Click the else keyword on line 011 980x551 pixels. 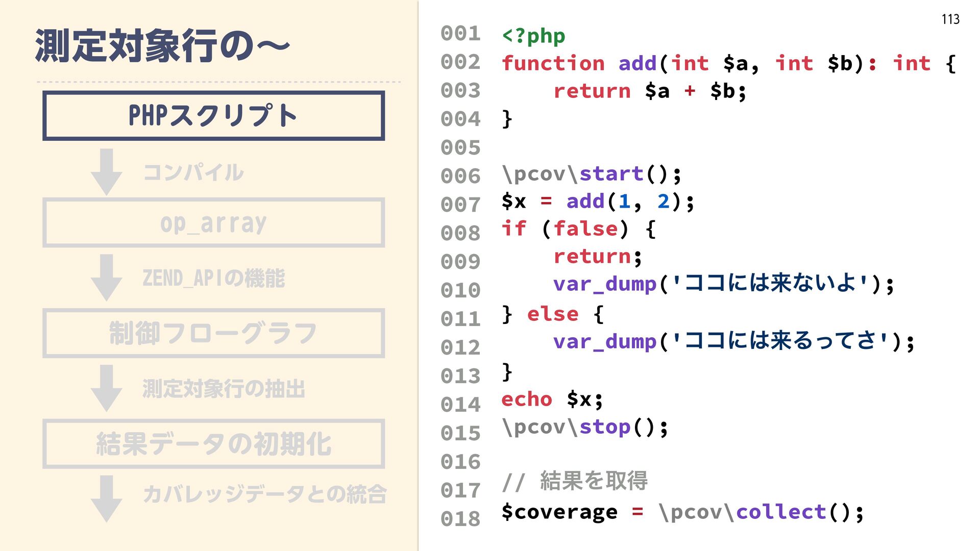pos(553,314)
